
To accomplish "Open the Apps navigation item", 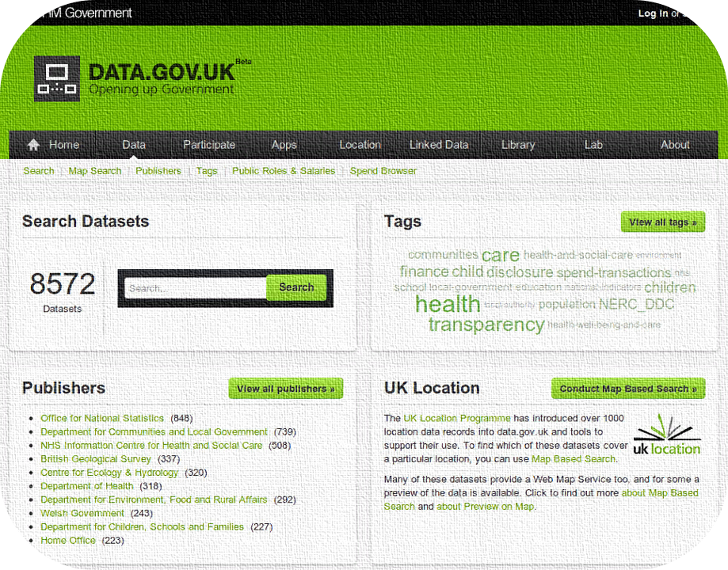I will (x=284, y=145).
